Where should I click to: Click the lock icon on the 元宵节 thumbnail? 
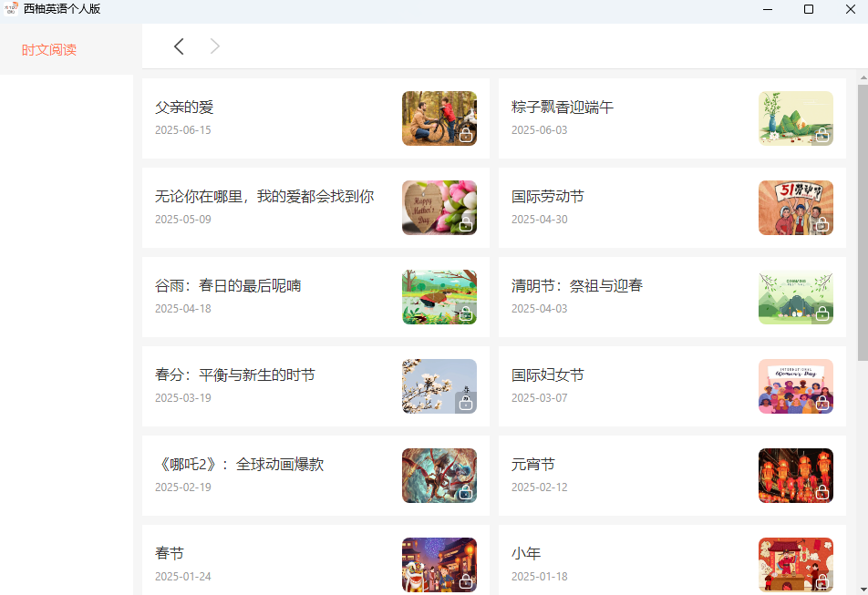(x=823, y=491)
